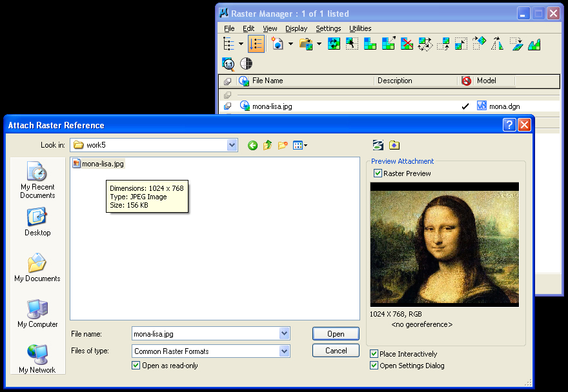Screen dimensions: 568x392
Task: Click the File name input field
Action: point(206,334)
